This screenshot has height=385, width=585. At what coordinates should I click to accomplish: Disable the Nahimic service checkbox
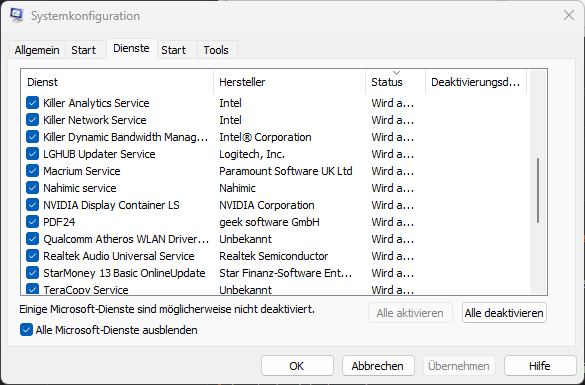click(32, 188)
